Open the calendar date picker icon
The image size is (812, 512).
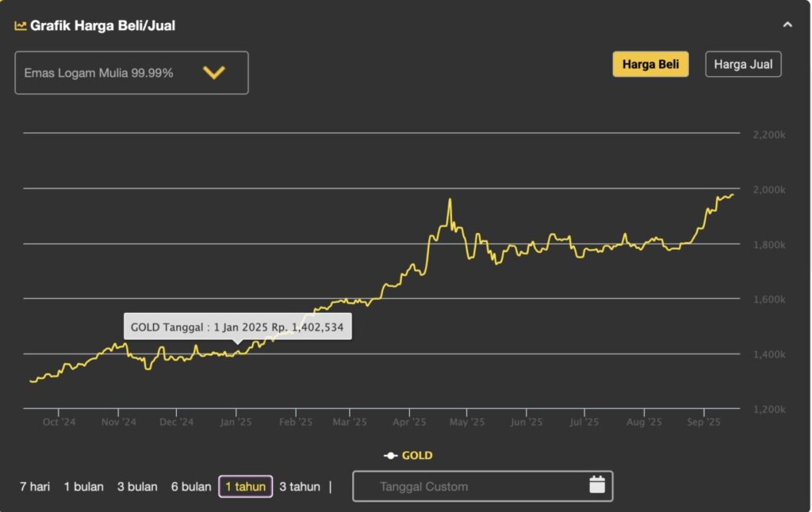pos(597,485)
